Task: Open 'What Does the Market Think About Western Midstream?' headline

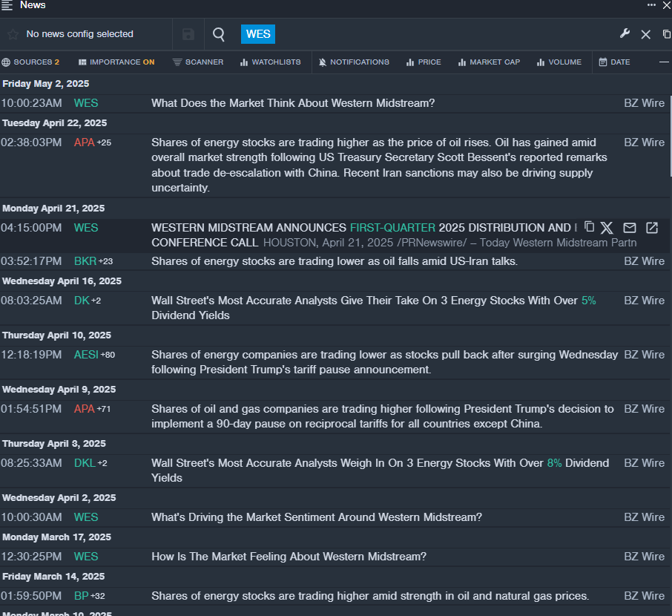Action: pos(293,103)
